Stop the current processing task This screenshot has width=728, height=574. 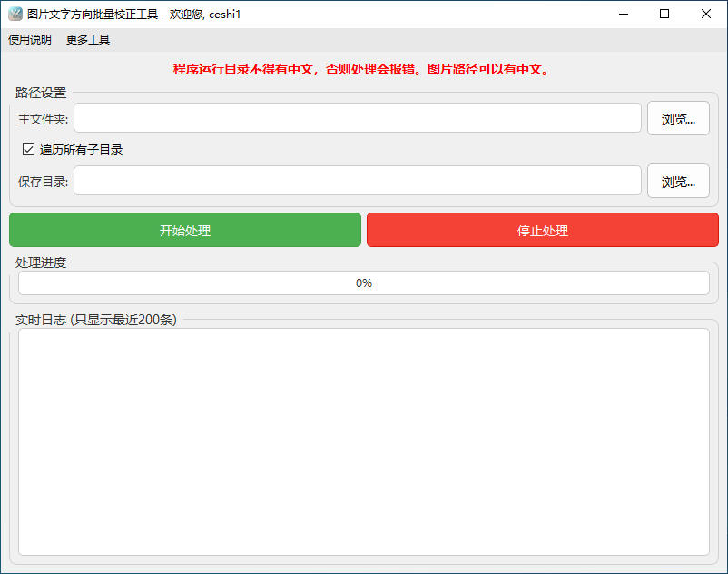tap(542, 230)
